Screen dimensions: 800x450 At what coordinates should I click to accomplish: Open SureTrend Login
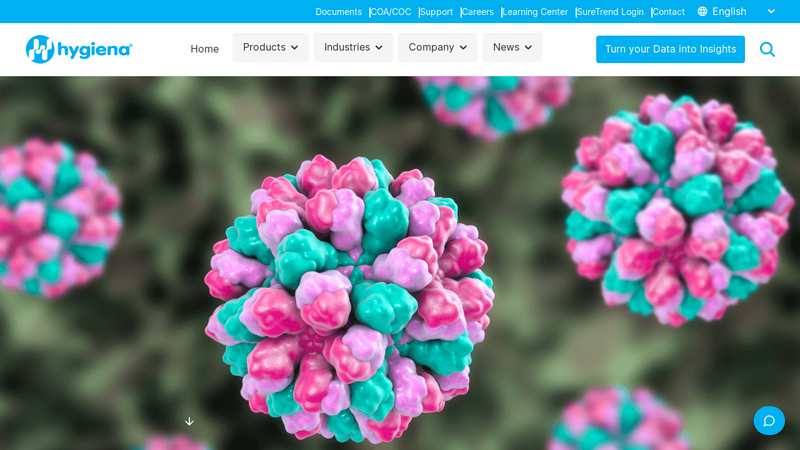(610, 12)
